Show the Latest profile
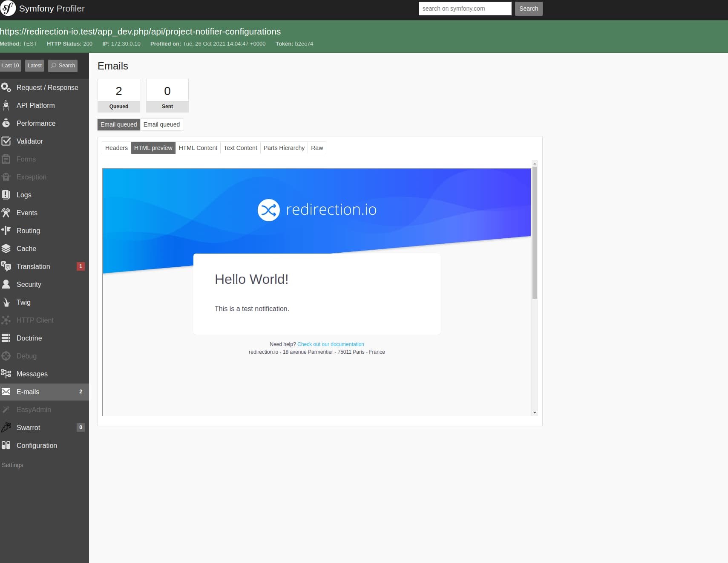Viewport: 728px width, 563px height. point(35,65)
